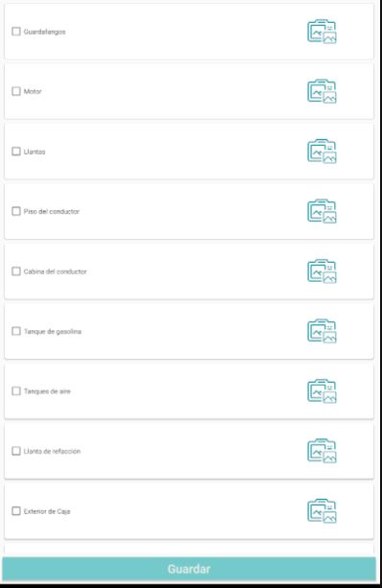382x588 pixels.
Task: Open photo gallery icon for Llantas
Action: click(x=322, y=152)
